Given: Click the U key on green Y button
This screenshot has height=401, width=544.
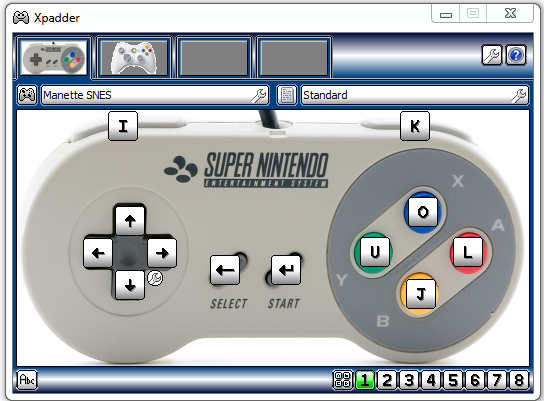Looking at the screenshot, I should (375, 251).
